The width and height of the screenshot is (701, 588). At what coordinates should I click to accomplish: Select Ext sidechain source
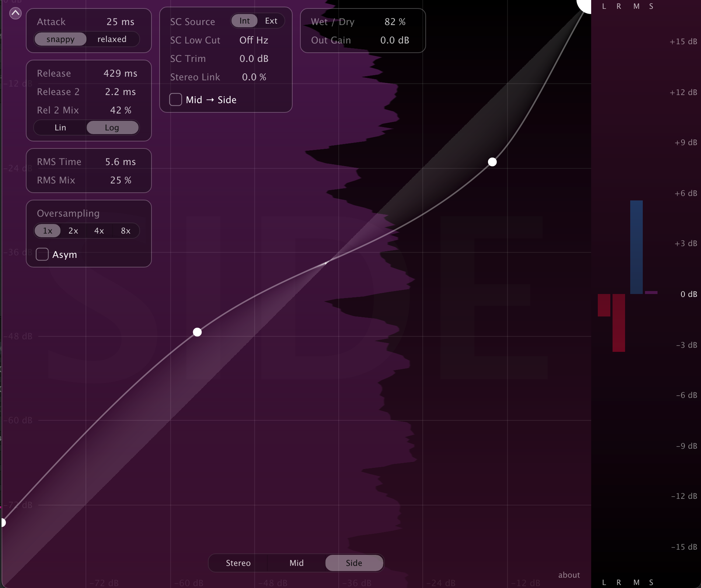(271, 21)
